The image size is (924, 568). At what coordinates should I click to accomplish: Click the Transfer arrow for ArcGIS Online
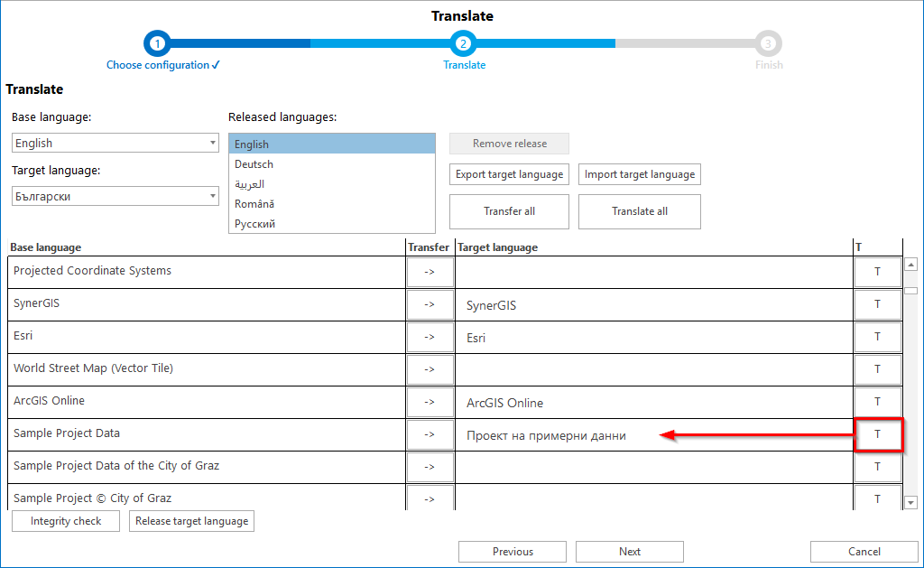(430, 402)
